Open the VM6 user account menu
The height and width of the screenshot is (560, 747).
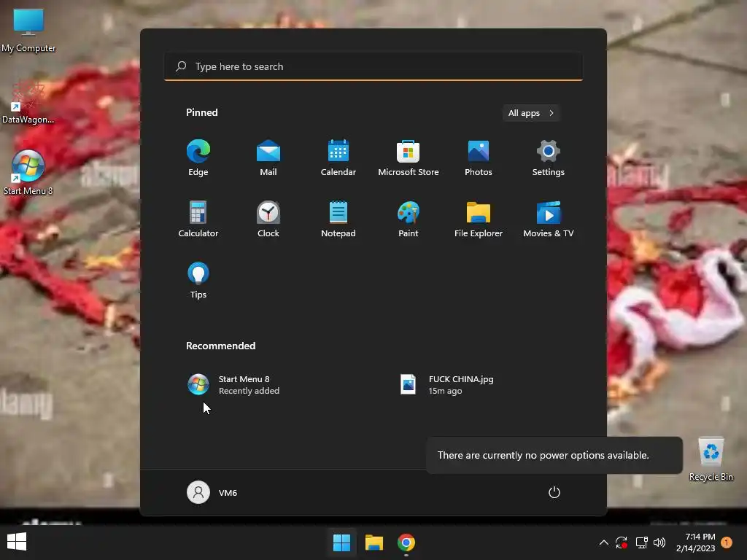pos(212,492)
